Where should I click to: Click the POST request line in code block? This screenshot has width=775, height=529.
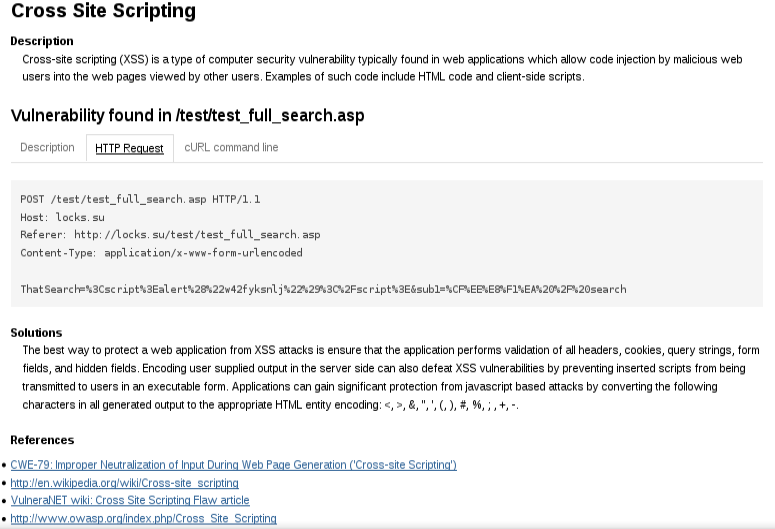point(140,199)
